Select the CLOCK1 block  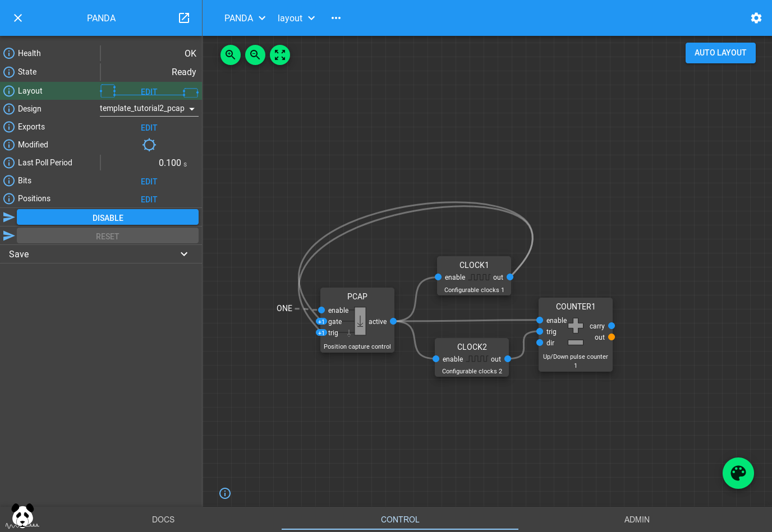point(474,265)
